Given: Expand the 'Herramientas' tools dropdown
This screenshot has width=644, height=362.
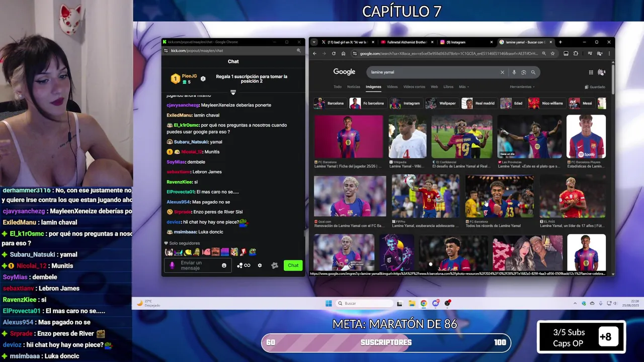Looking at the screenshot, I should [522, 86].
